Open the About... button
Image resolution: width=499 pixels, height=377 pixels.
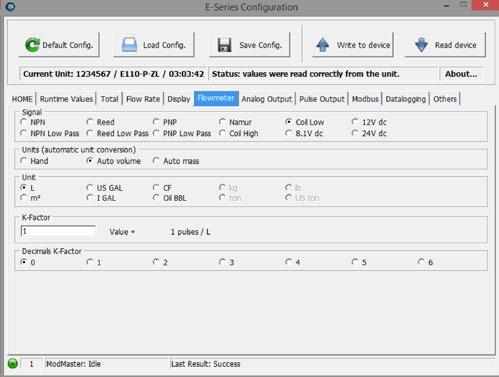[x=461, y=74]
